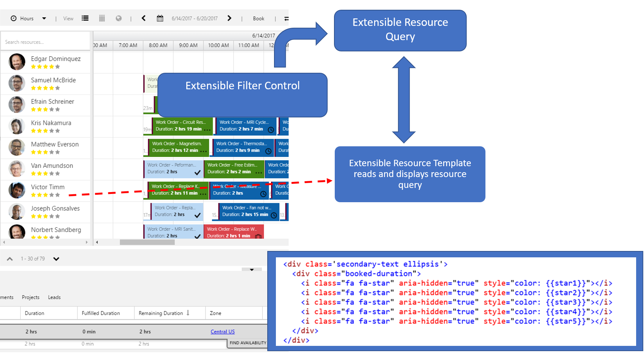Toggle the last star for Victor Timm
Screen dimensions: 644x356
tap(57, 195)
